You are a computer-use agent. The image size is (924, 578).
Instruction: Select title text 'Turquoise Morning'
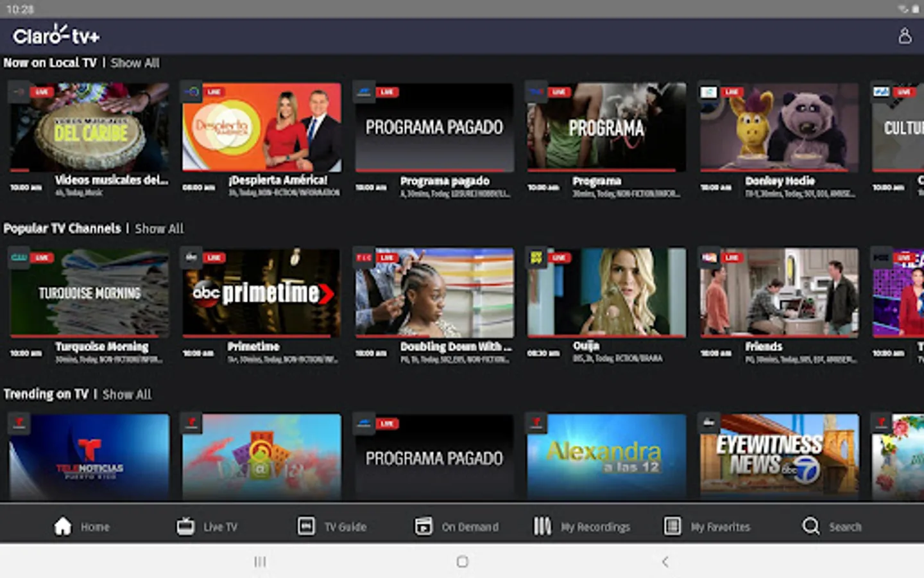point(102,347)
